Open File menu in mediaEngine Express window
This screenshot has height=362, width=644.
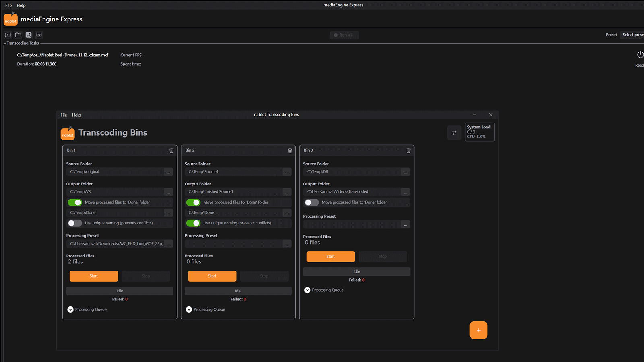click(8, 5)
